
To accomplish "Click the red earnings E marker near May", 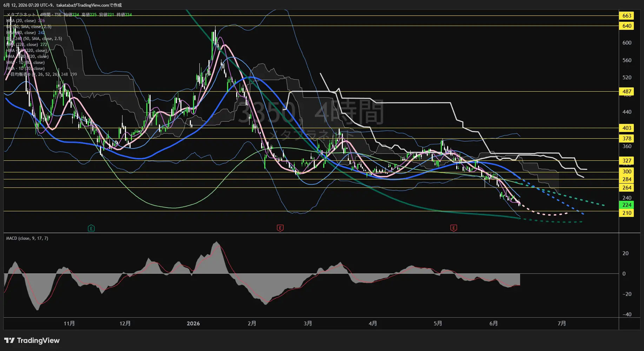I will [453, 228].
